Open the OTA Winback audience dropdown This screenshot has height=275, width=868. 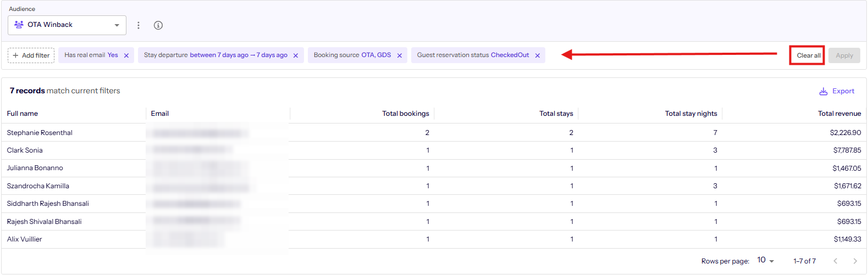(67, 25)
